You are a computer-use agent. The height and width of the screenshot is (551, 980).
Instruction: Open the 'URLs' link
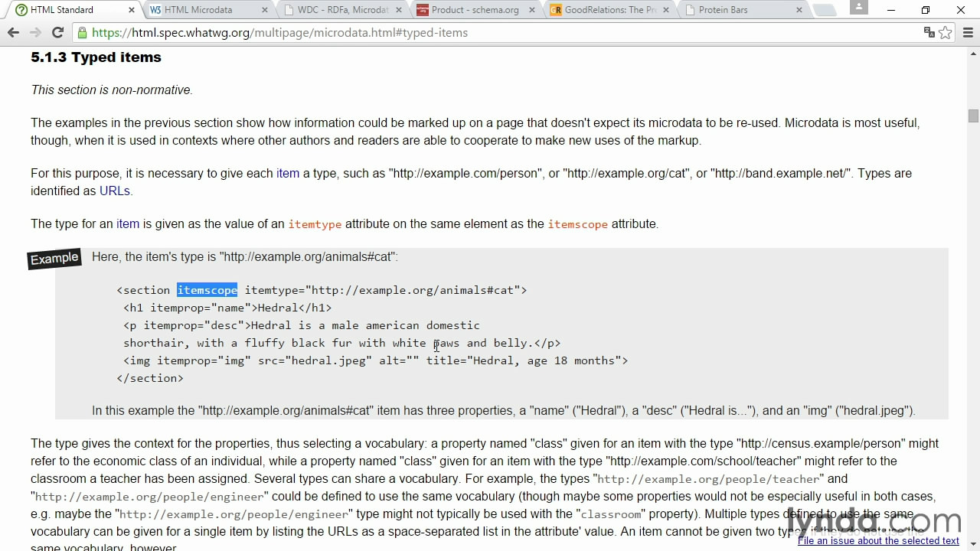pyautogui.click(x=115, y=191)
